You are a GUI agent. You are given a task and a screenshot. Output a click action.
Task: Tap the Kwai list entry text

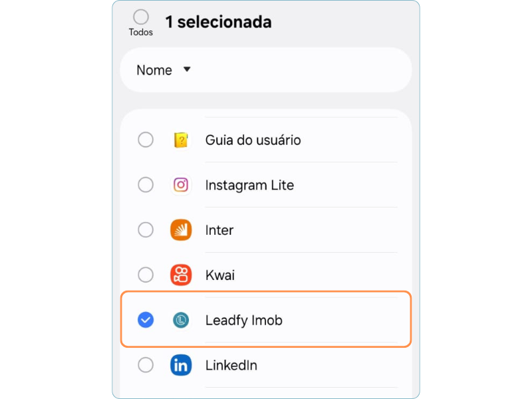click(220, 275)
